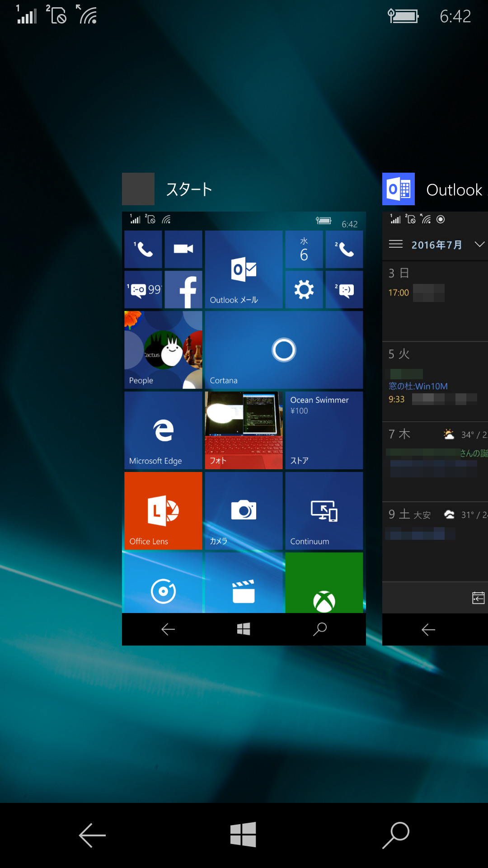This screenshot has height=868, width=488.
Task: Open SIM 2 messaging tile
Action: tap(344, 289)
